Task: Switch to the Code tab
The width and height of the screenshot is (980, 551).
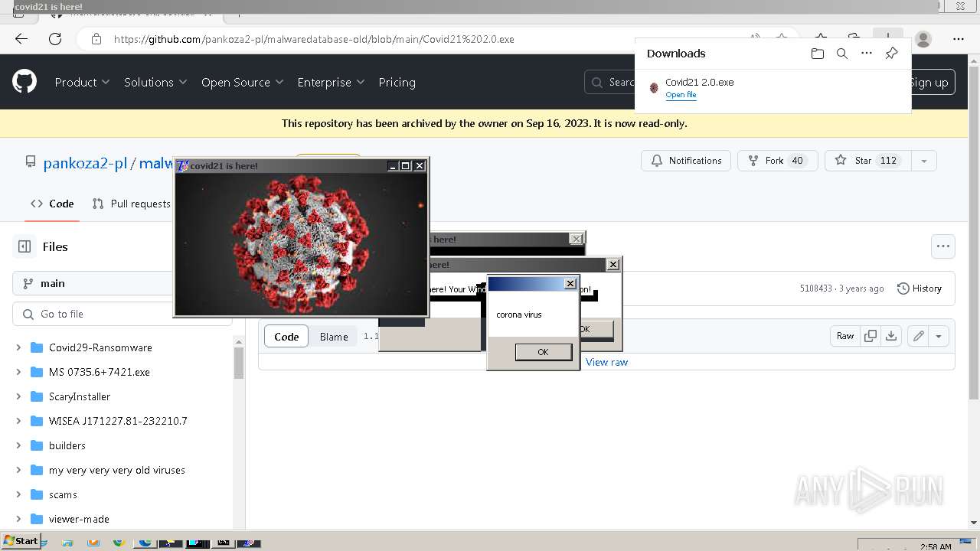Action: click(x=52, y=204)
